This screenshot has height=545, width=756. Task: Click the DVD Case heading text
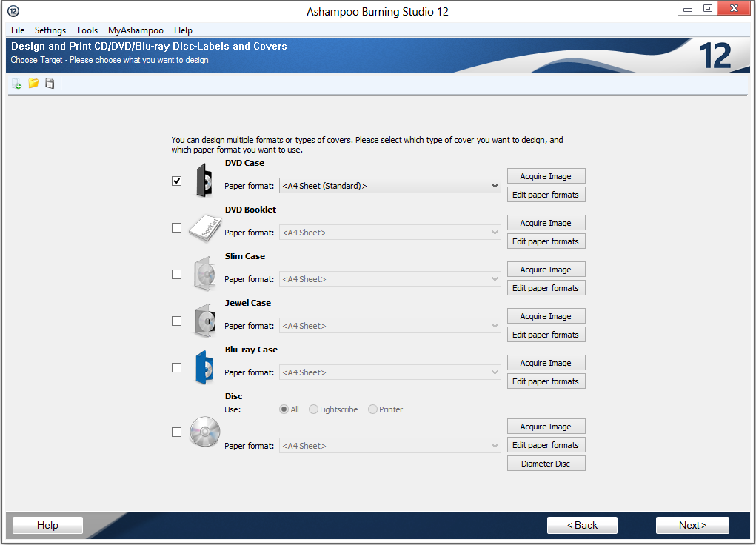point(244,163)
